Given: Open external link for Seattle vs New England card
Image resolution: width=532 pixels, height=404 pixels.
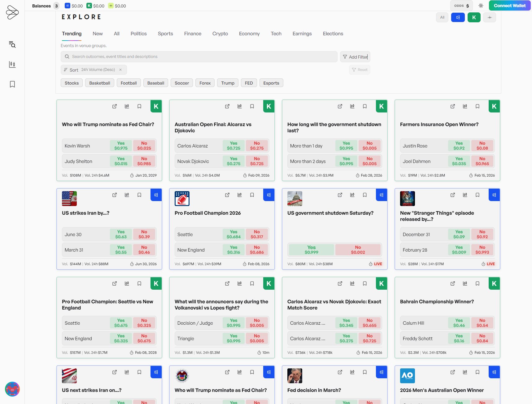Looking at the screenshot, I should (x=115, y=283).
